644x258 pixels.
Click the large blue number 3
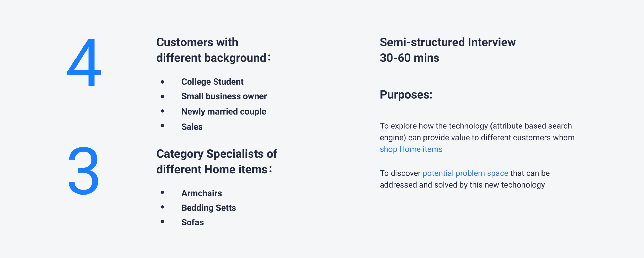(x=83, y=171)
